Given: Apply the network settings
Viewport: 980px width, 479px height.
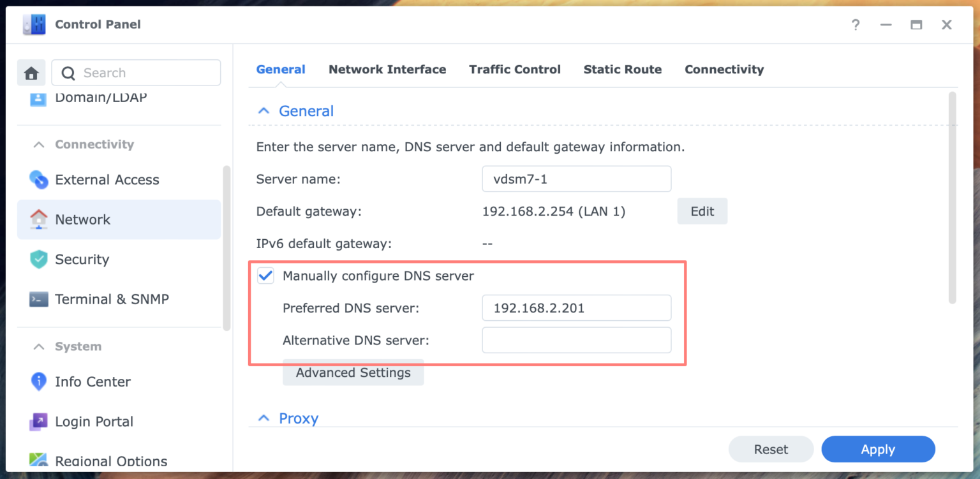Looking at the screenshot, I should 878,449.
